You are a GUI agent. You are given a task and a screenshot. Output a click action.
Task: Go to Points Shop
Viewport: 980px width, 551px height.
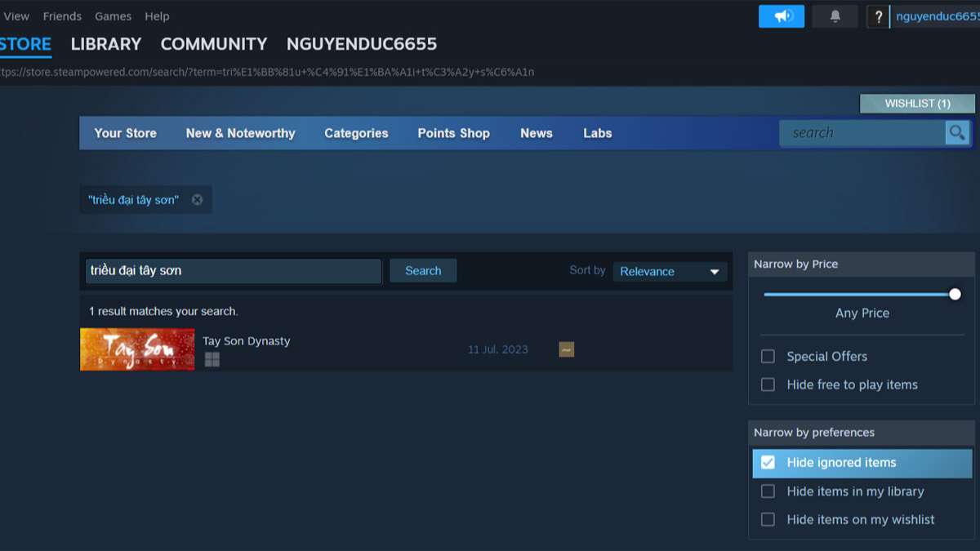tap(453, 133)
